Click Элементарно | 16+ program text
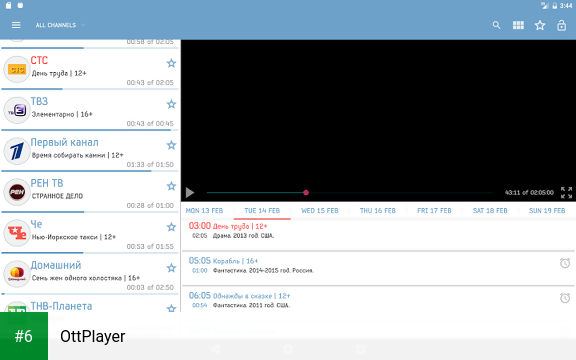The height and width of the screenshot is (360, 576). 62,114
